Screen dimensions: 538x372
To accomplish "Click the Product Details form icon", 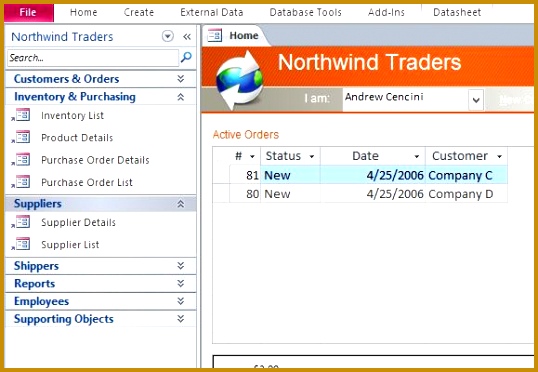I will (21, 137).
